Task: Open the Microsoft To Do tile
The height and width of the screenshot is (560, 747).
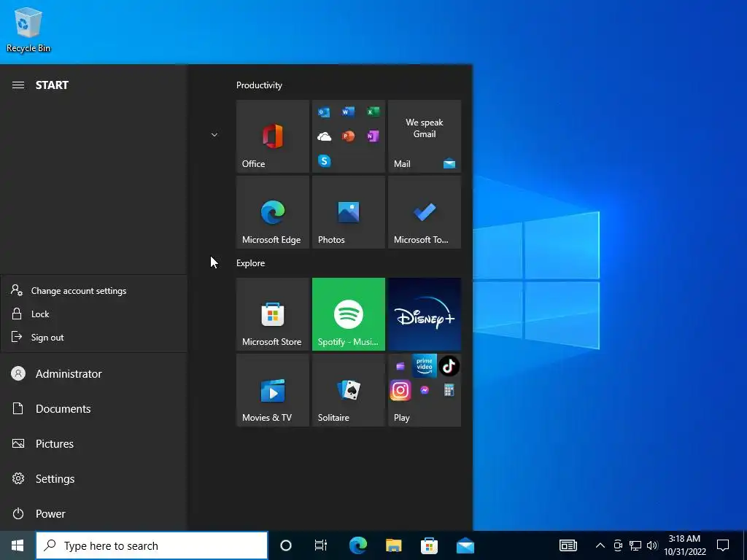Action: (x=425, y=212)
